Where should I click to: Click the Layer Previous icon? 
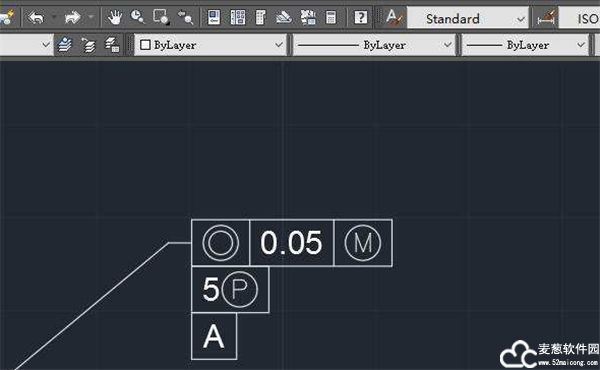[x=88, y=45]
